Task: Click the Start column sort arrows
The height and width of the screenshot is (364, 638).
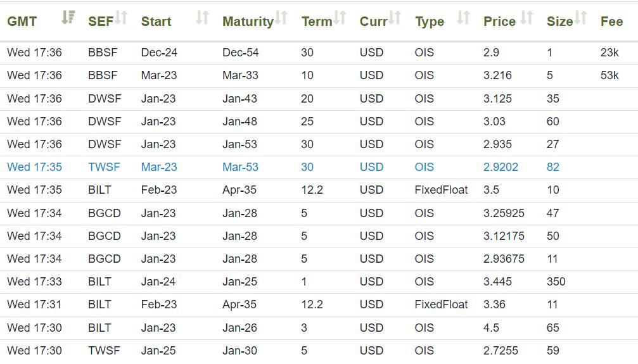Action: (202, 18)
